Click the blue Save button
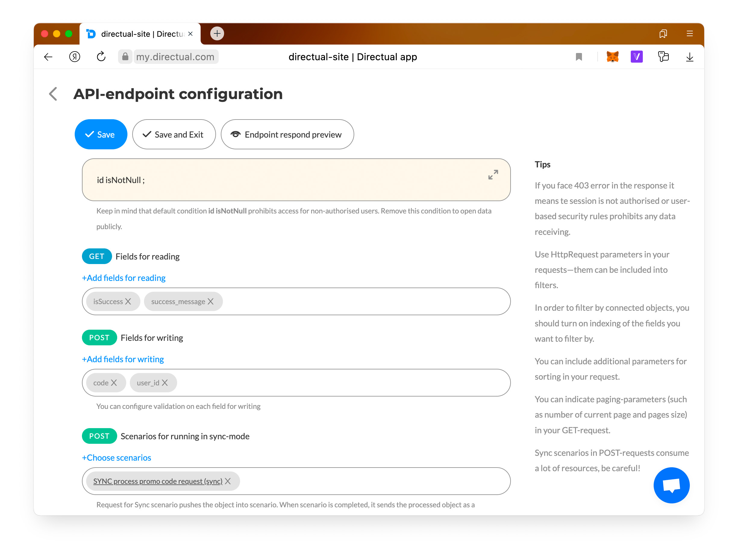The width and height of the screenshot is (738, 560). point(101,134)
